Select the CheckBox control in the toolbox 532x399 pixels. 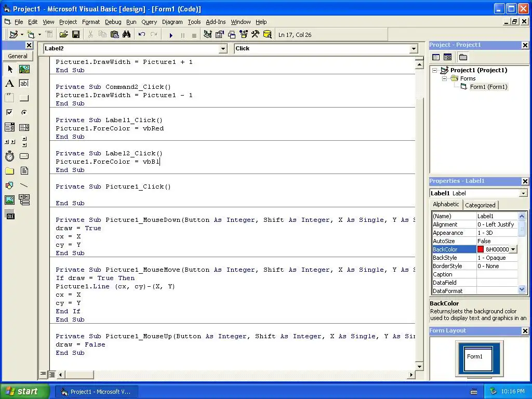tap(10, 112)
